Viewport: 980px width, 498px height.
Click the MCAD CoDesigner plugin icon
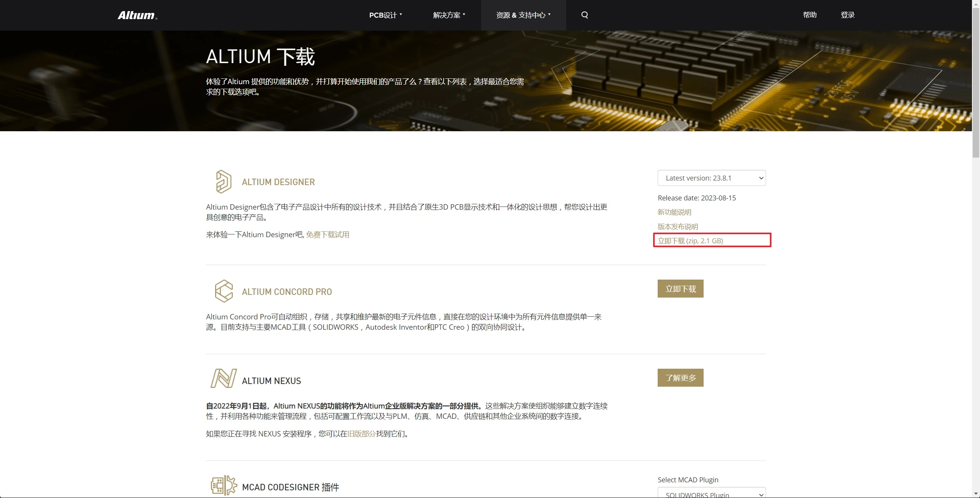click(x=224, y=485)
